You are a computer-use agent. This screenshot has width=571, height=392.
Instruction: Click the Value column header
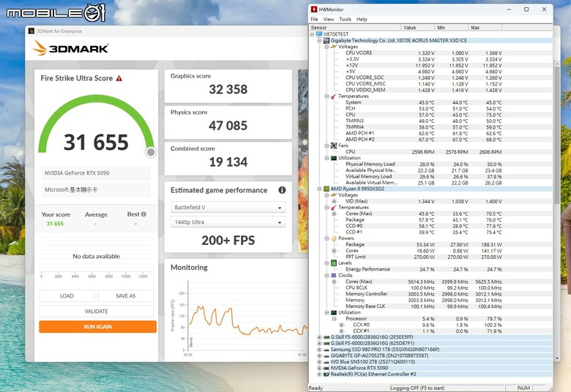coord(418,27)
